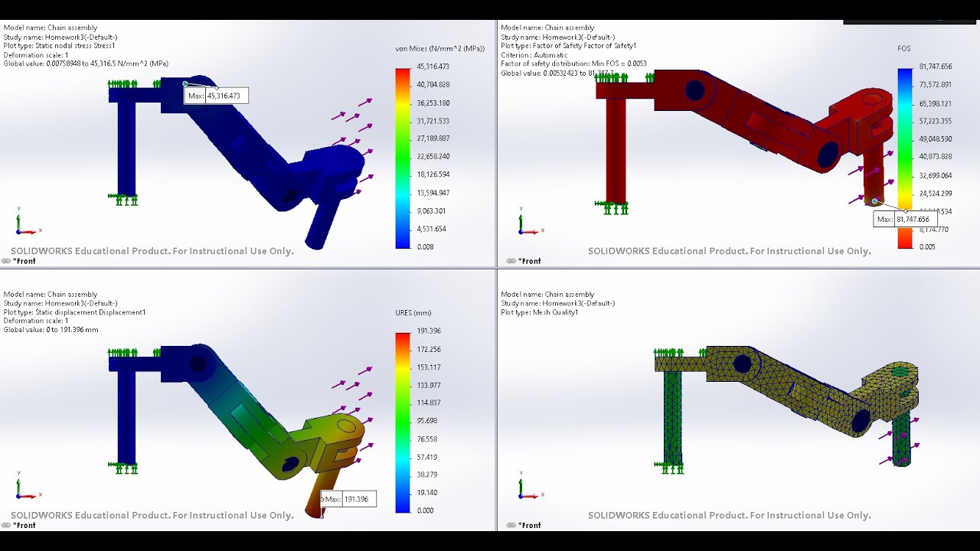The height and width of the screenshot is (551, 980).
Task: Click the link-views icon in the stress plot viewport
Action: pyautogui.click(x=6, y=261)
